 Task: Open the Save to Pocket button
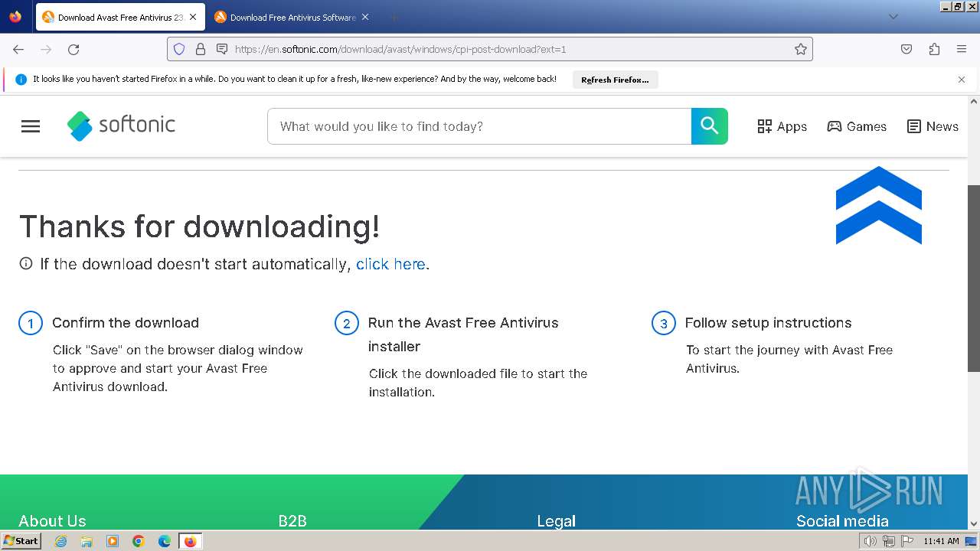(906, 49)
